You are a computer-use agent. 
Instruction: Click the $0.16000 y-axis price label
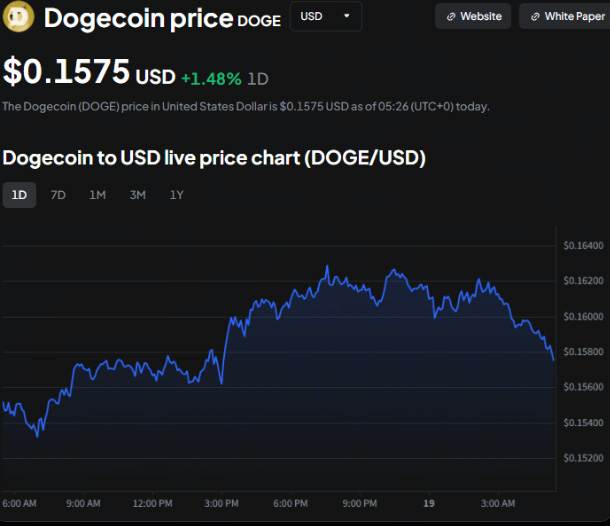coord(583,317)
